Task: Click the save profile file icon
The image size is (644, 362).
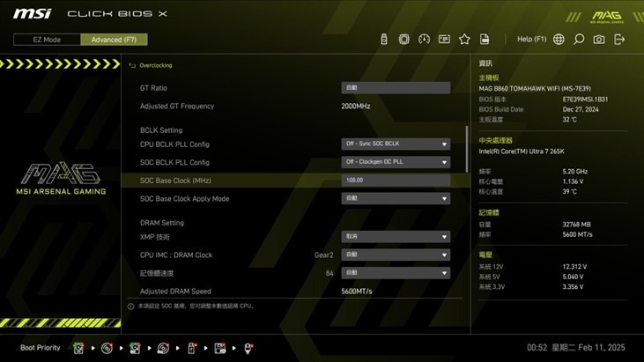Action: 485,40
